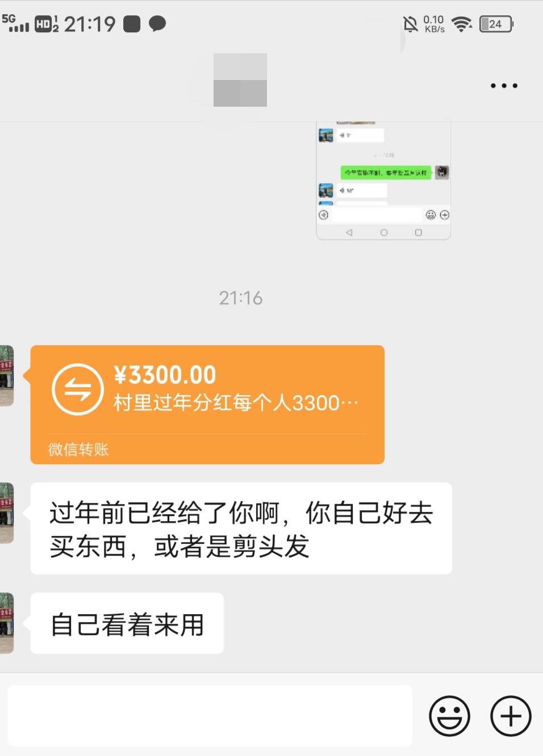543x756 pixels.
Task: Focus the message text input box
Action: tap(210, 715)
